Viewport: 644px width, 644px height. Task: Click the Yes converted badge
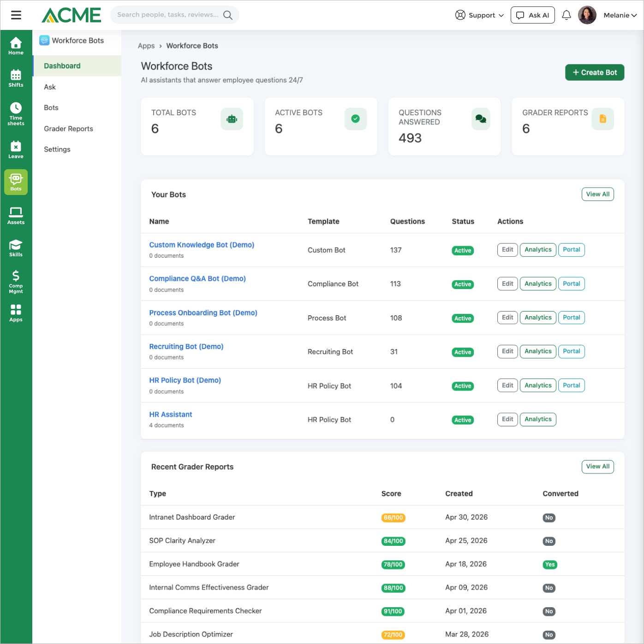tap(550, 565)
